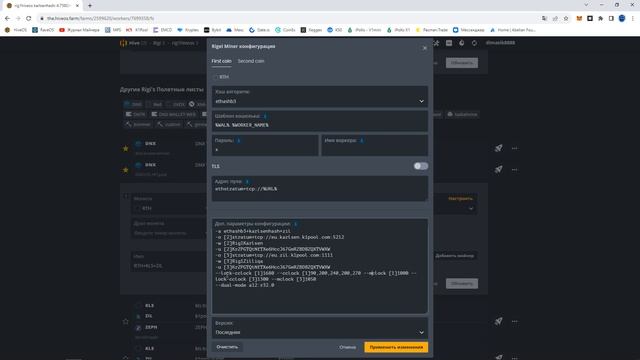
Task: Click the rocket icon on the first DNX row
Action: 498,148
